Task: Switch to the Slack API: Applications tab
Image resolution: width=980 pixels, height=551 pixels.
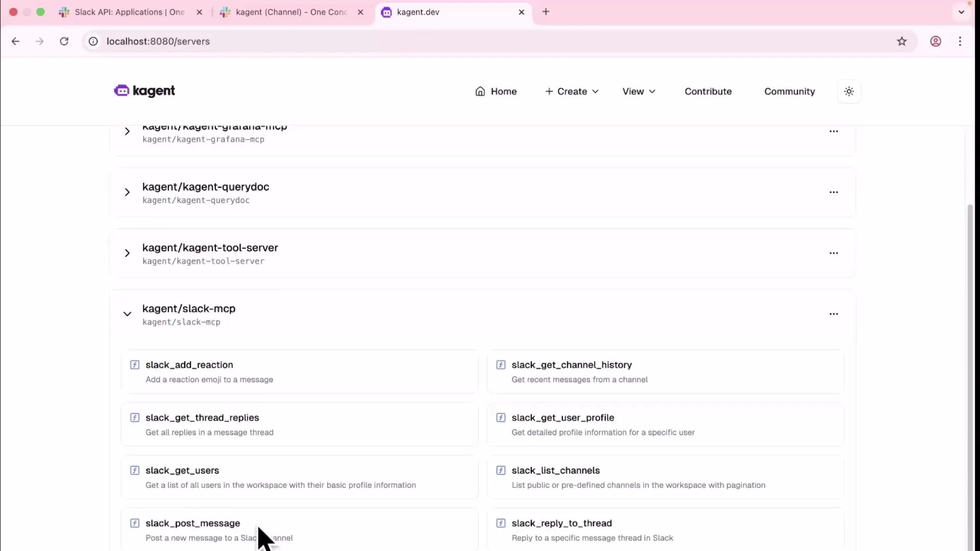Action: point(129,12)
